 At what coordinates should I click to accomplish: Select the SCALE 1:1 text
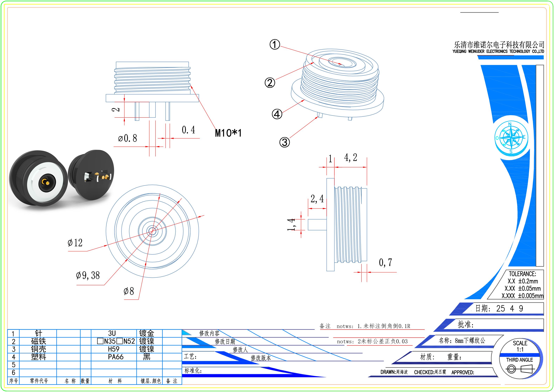coord(520,346)
